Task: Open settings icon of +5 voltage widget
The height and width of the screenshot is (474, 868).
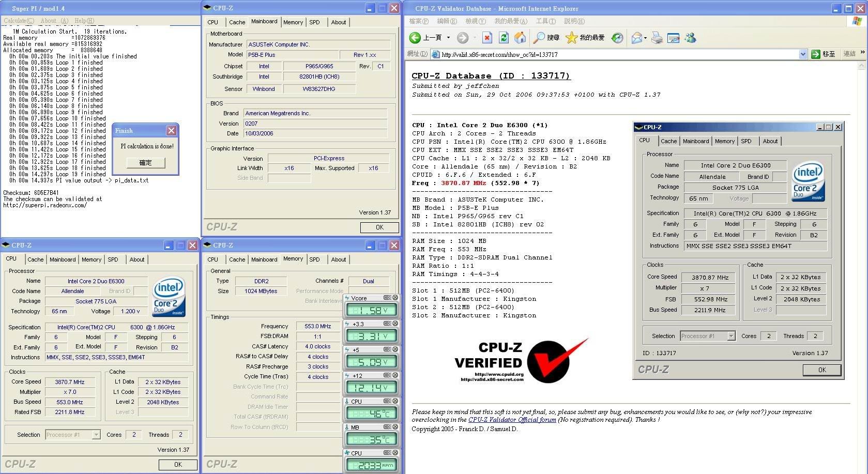Action: pyautogui.click(x=387, y=349)
